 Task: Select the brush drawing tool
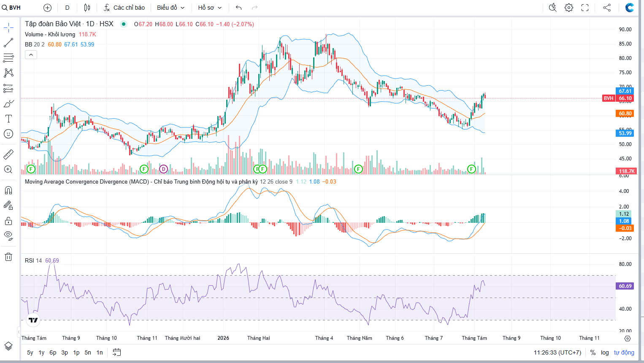coord(8,103)
